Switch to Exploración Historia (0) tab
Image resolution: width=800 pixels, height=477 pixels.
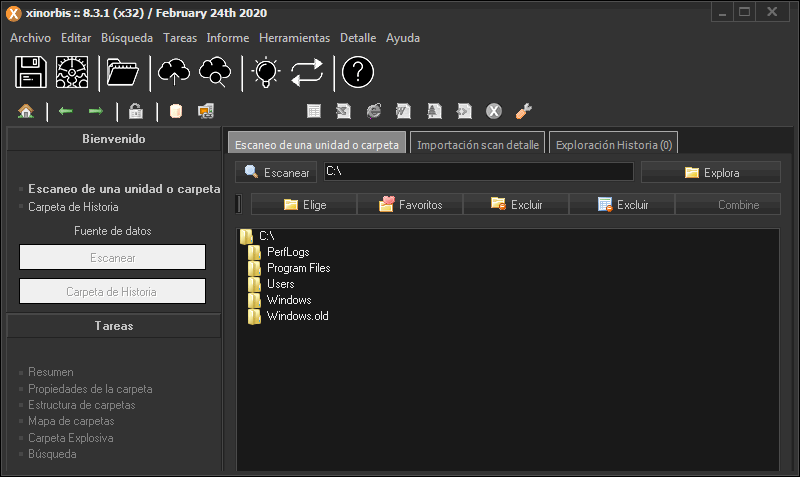(613, 143)
